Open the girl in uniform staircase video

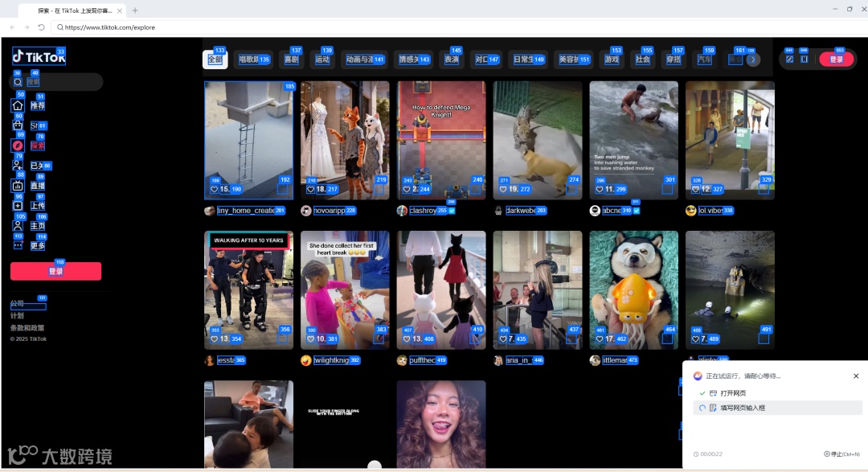click(x=538, y=289)
